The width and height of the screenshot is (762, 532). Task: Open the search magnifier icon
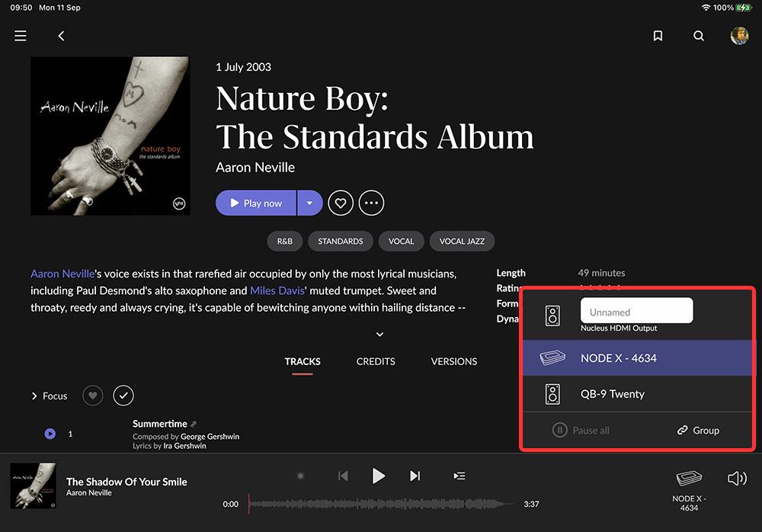pos(699,36)
